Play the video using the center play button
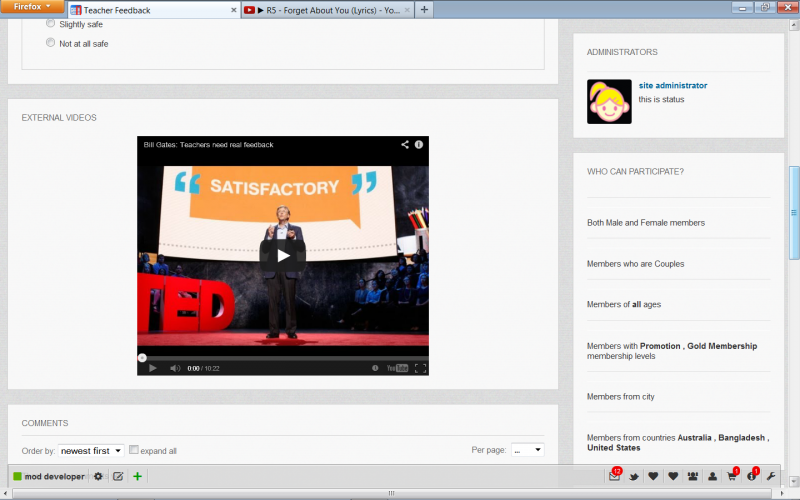The width and height of the screenshot is (800, 500). (x=283, y=256)
